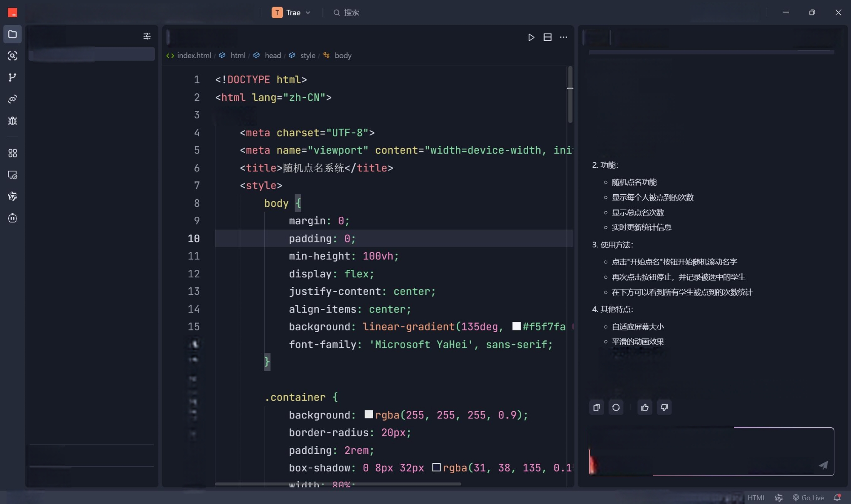This screenshot has height=504, width=851.
Task: Click 'min-height: 100vh;' code line
Action: [x=344, y=256]
